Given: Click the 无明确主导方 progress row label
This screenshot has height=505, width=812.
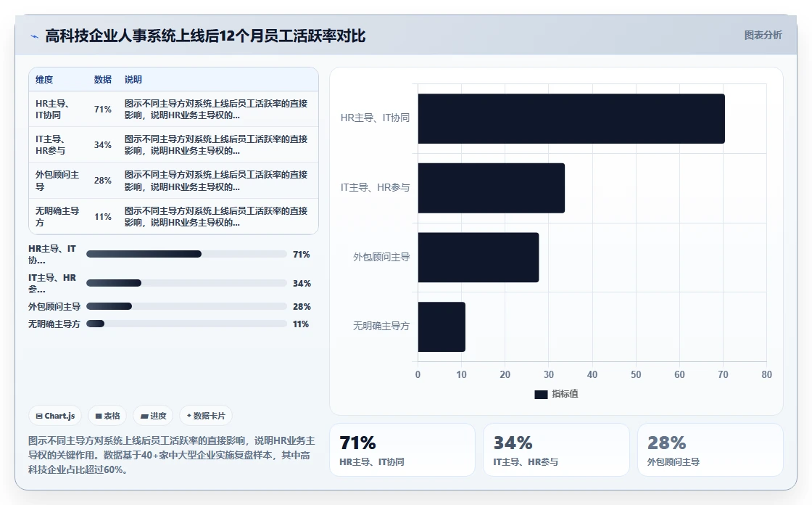Looking at the screenshot, I should [54, 324].
